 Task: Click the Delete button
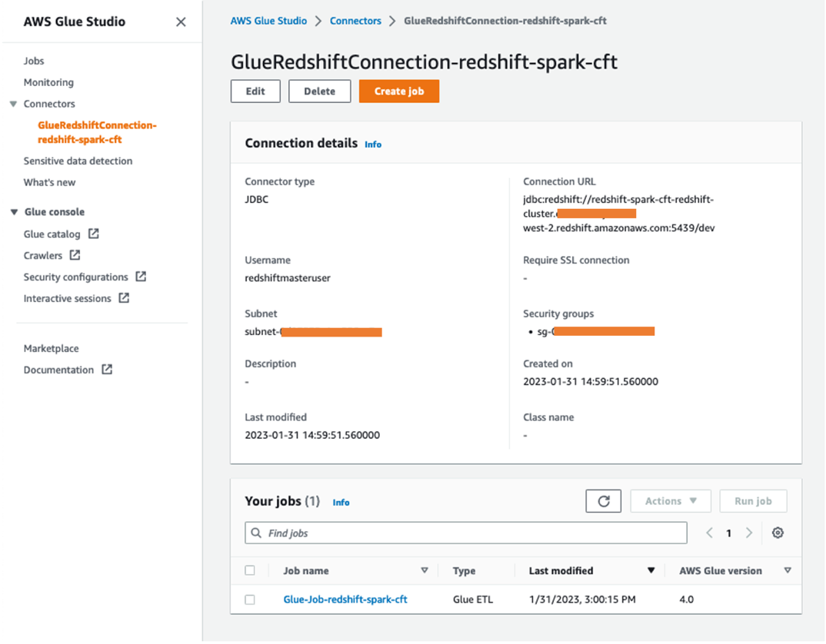click(320, 91)
